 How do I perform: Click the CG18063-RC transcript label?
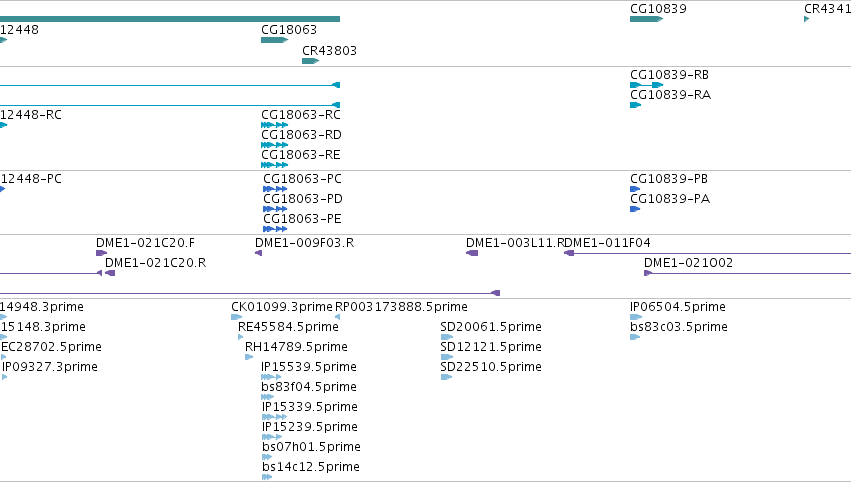click(x=301, y=115)
